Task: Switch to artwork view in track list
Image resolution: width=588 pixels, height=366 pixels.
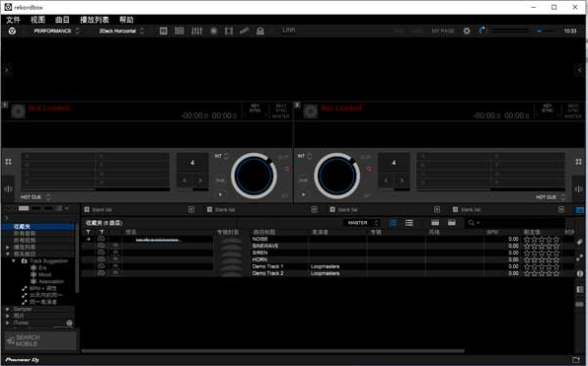Action: [x=393, y=223]
